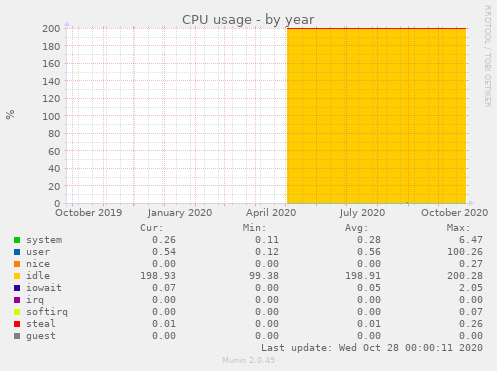497x371 pixels.
Task: Click the RRDTOOL / TOBI OETIKER watermark
Action: (487, 56)
